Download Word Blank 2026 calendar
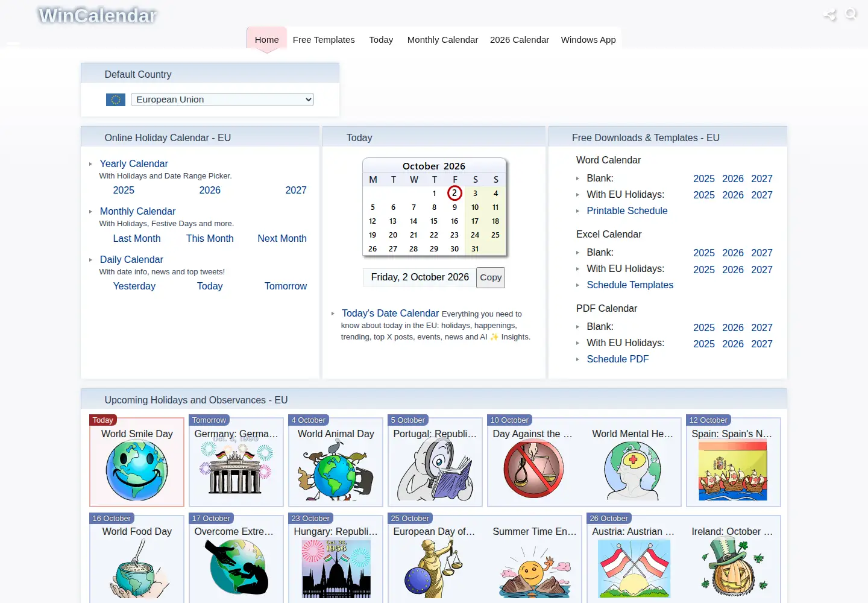Viewport: 868px width, 603px height. click(x=733, y=178)
